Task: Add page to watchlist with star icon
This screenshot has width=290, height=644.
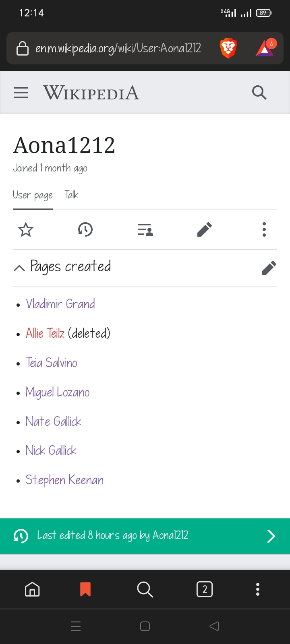Action: [26, 230]
